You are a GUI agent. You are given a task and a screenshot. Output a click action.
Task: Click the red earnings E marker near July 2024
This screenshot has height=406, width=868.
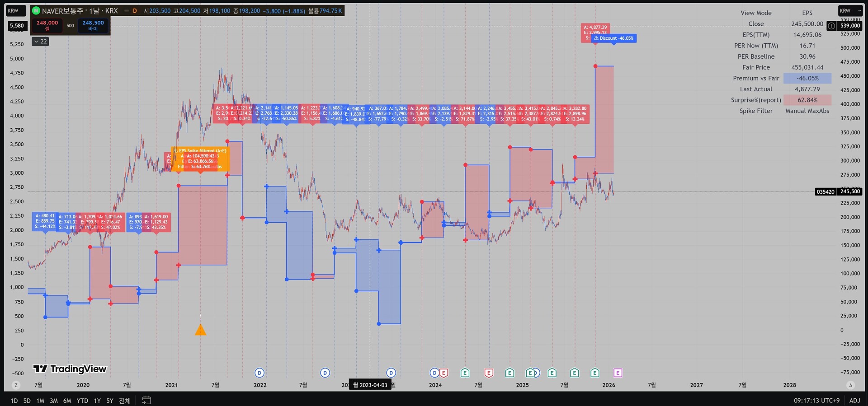[489, 373]
